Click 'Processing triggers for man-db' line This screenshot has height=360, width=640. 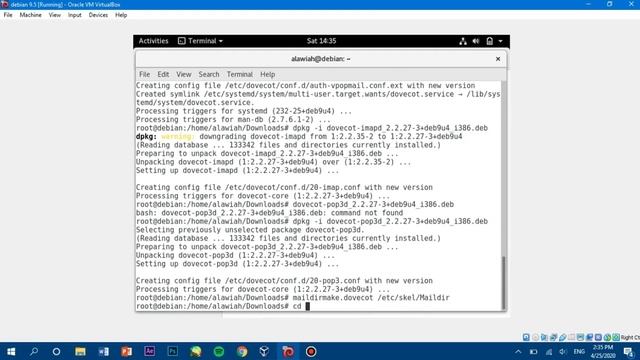pos(233,120)
